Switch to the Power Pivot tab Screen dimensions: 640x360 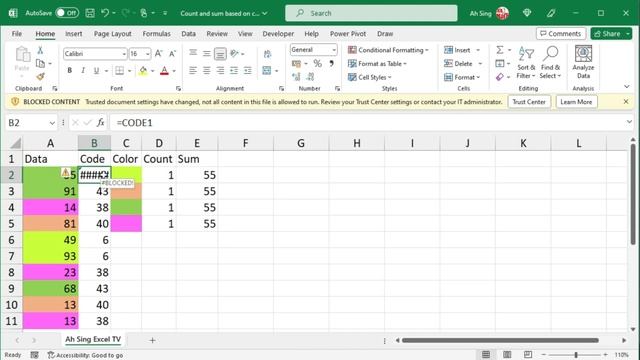[348, 33]
